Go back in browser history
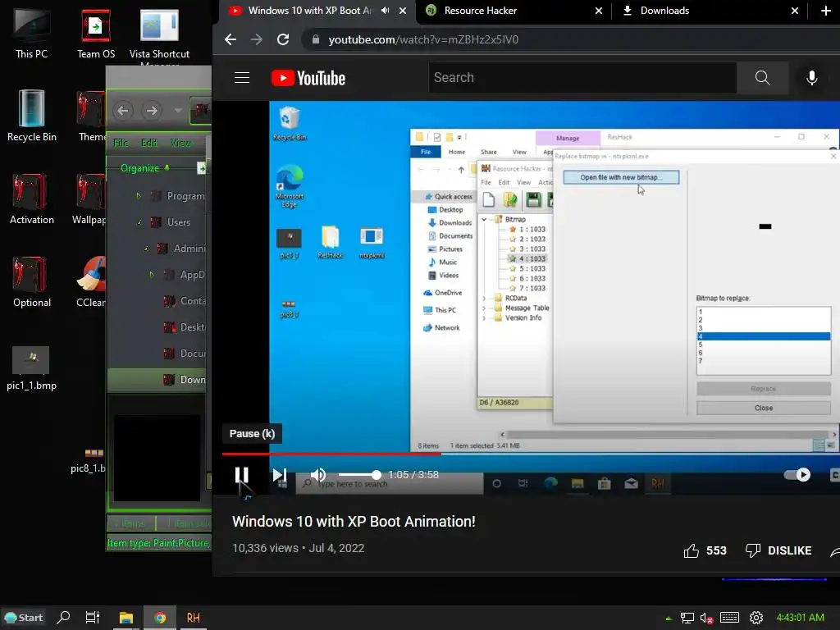 [x=231, y=39]
